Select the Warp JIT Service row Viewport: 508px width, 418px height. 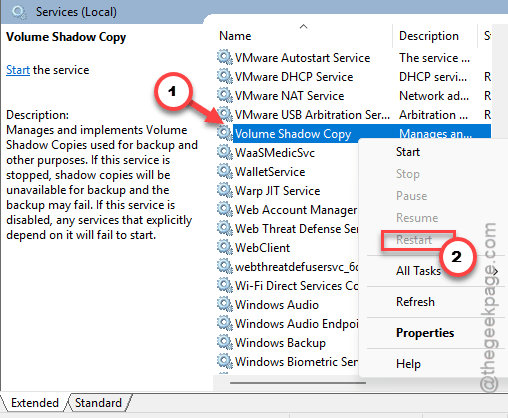point(287,191)
